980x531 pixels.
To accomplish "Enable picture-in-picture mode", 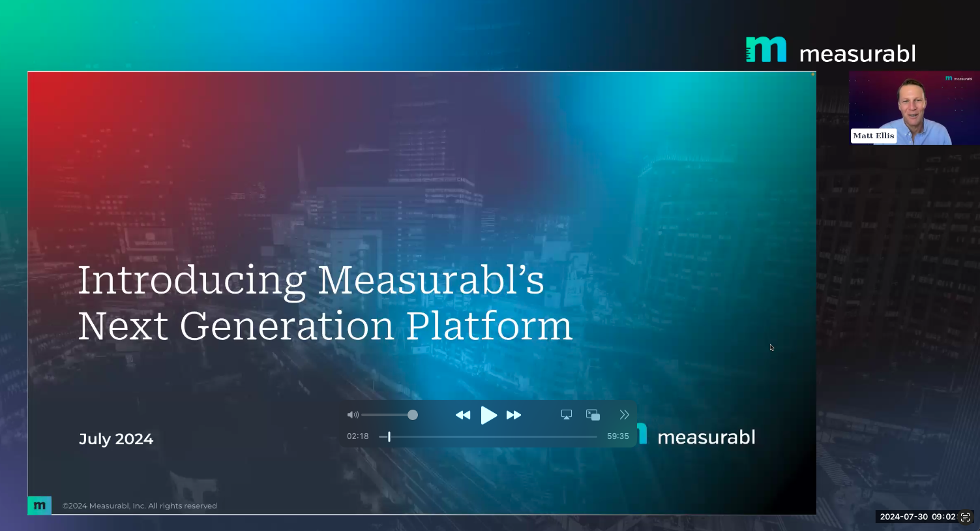I will 593,414.
